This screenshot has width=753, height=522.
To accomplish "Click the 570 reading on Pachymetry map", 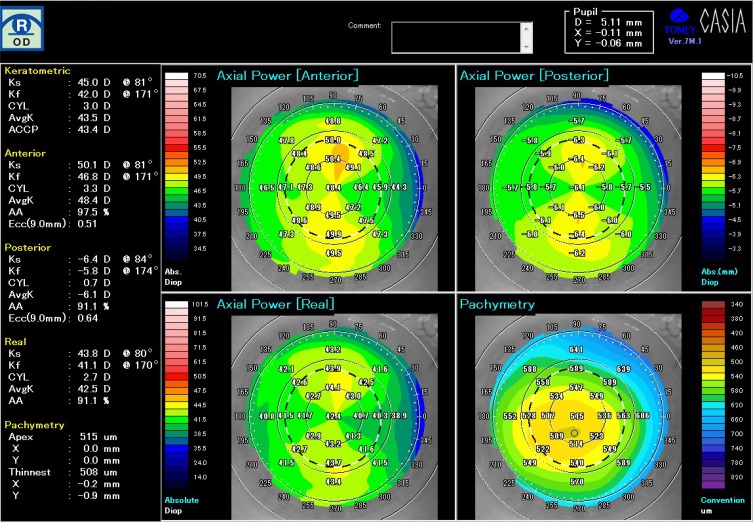I will click(576, 482).
